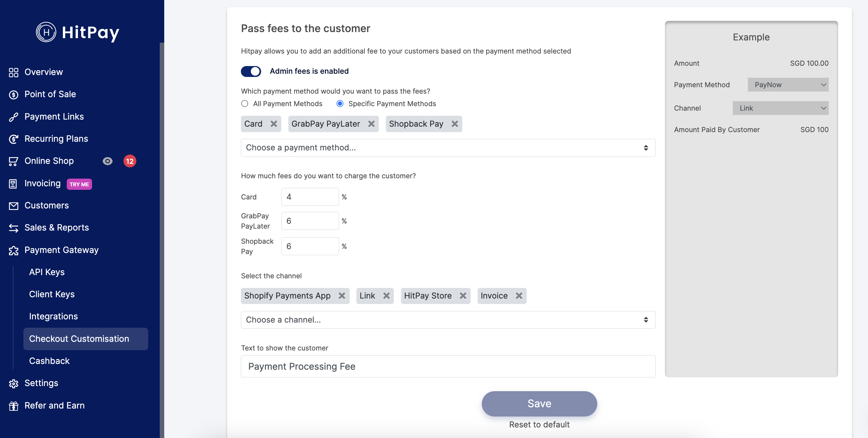
Task: Open the Example Payment Method PayNow dropdown
Action: (788, 85)
